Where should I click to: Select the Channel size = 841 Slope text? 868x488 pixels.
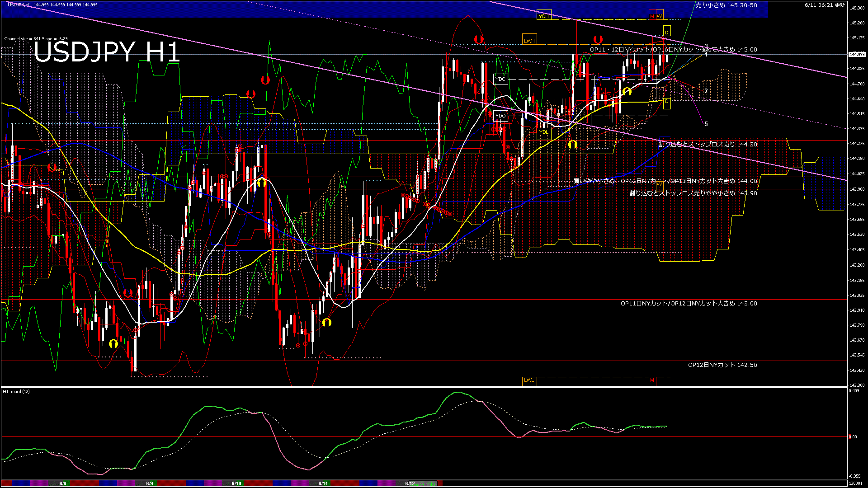coord(36,39)
